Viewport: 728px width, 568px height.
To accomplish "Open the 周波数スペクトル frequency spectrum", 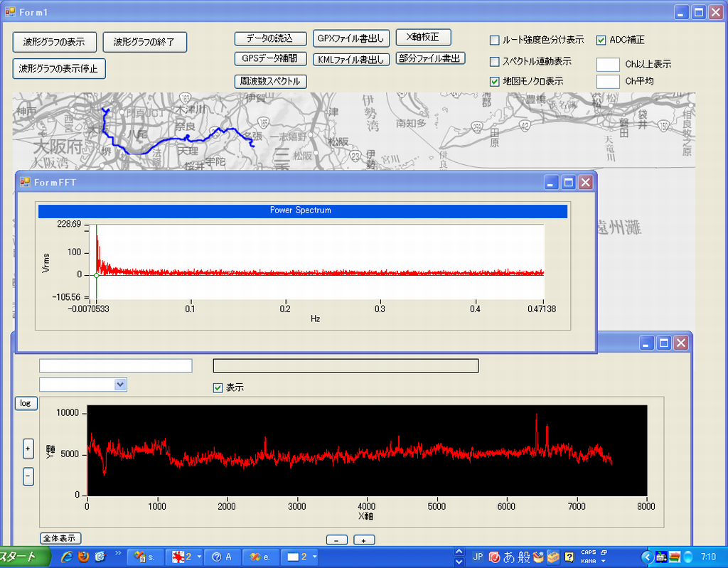I will click(x=270, y=81).
